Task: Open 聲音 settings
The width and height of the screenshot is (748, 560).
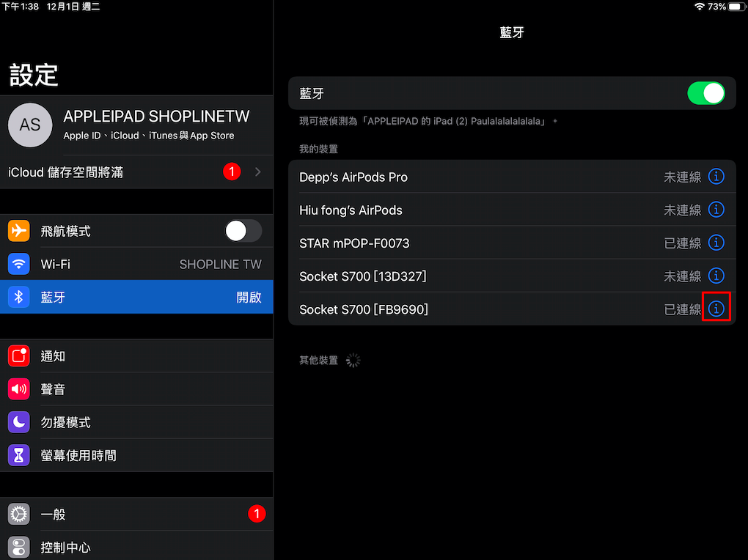Action: 136,389
